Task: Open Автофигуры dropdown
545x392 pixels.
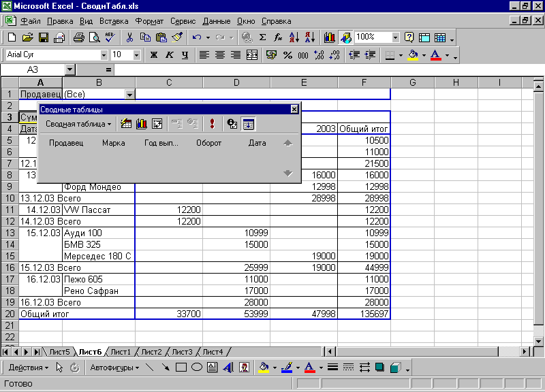Action: point(114,367)
